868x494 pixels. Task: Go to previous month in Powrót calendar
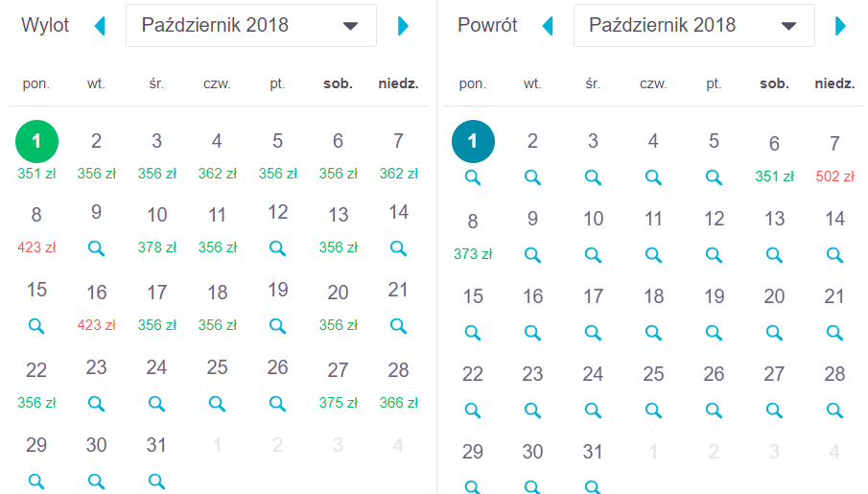click(x=548, y=26)
